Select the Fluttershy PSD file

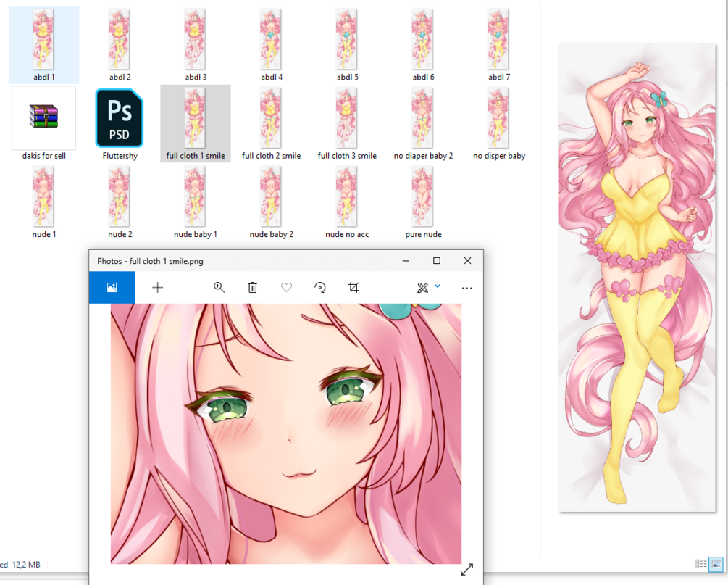coord(120,124)
